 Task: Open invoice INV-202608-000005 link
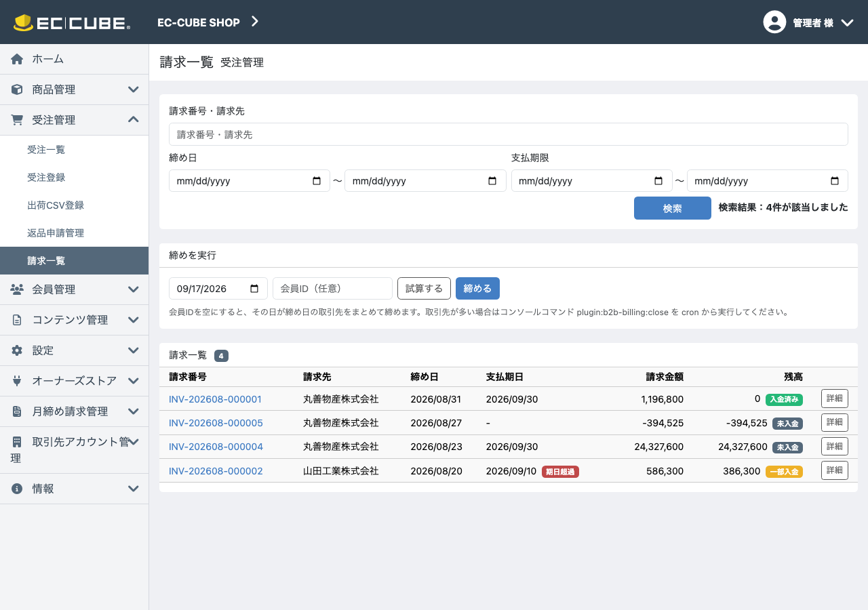tap(216, 423)
